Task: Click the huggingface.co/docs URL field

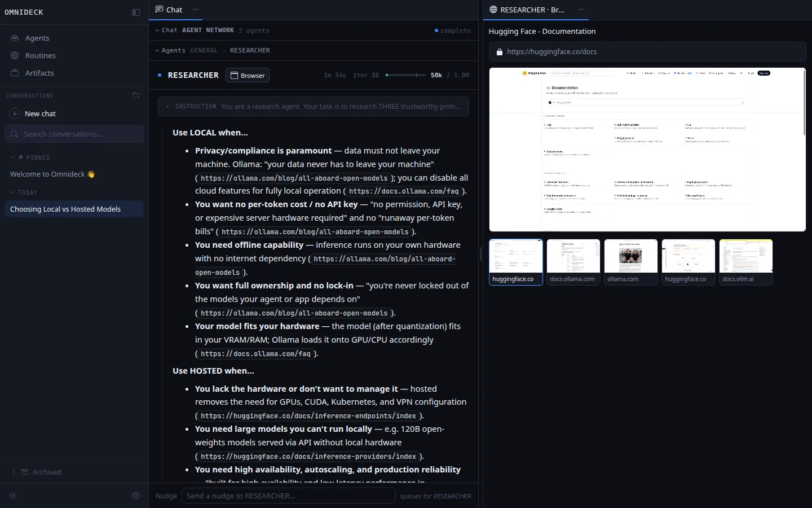Action: pyautogui.click(x=647, y=51)
